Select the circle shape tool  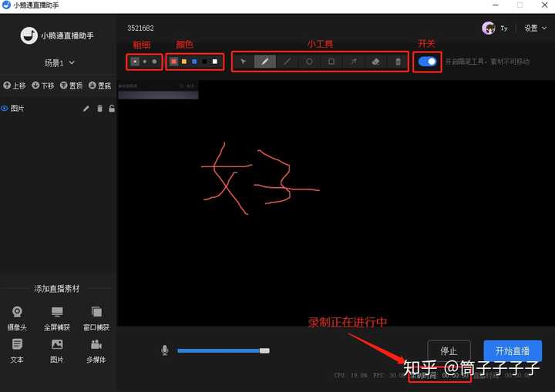click(x=309, y=62)
